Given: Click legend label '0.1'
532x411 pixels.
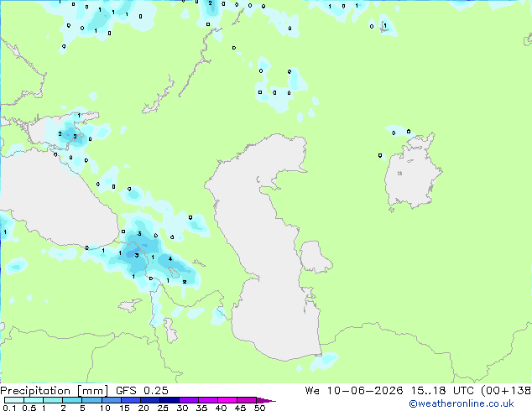Looking at the screenshot, I should pos(9,408).
